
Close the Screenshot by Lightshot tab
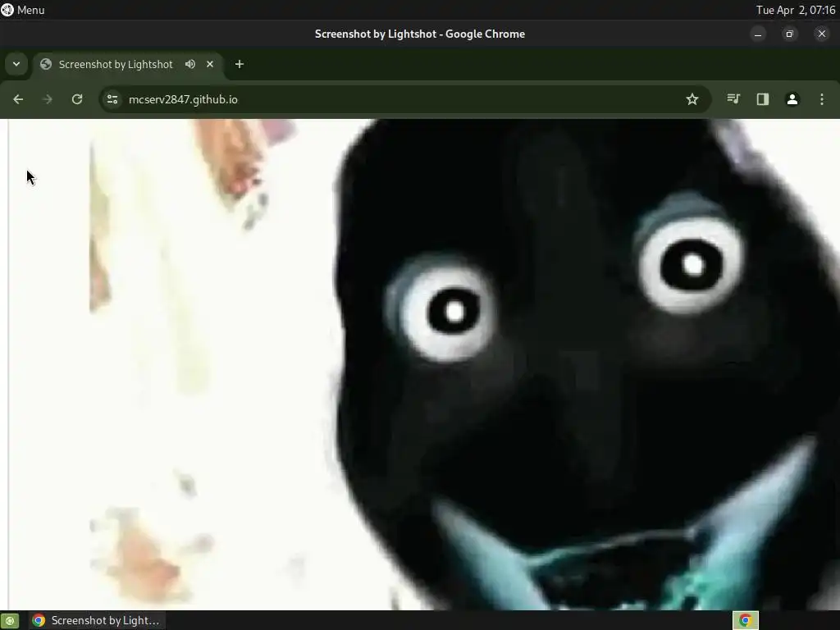tap(210, 64)
